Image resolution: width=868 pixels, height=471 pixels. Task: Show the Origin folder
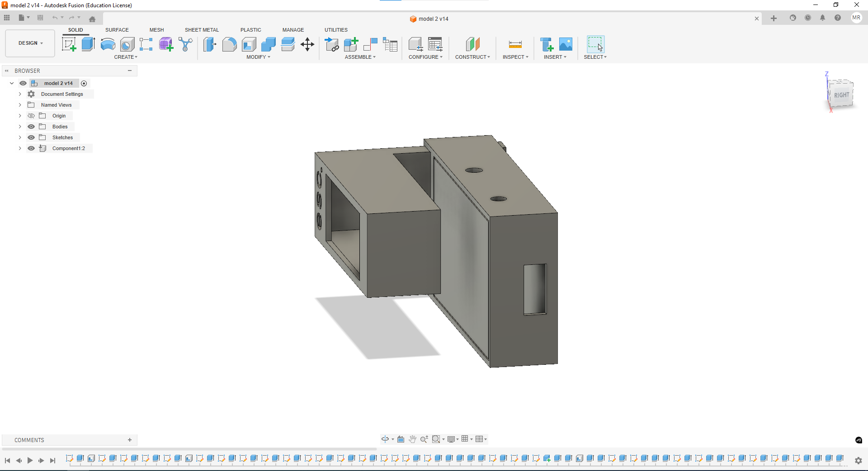click(x=31, y=116)
